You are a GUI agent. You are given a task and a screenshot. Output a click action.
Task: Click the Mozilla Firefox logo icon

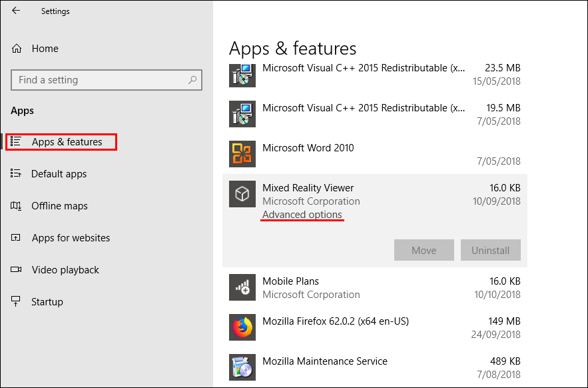(x=242, y=327)
